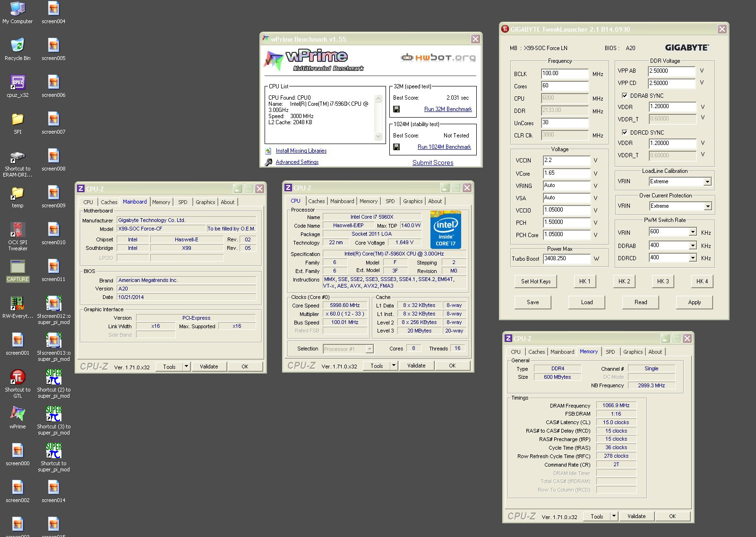
Task: Click HK 4 hotkey button
Action: pos(702,281)
